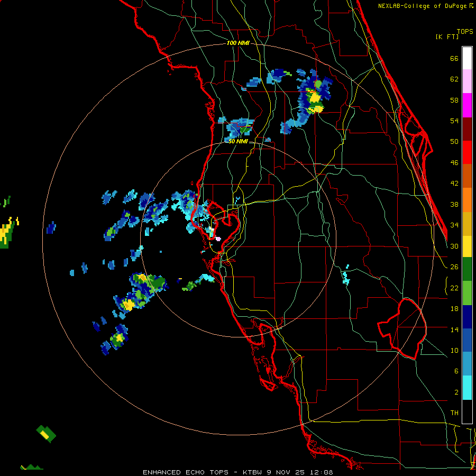
Task: Click the 38 legend value
Action: [454, 204]
